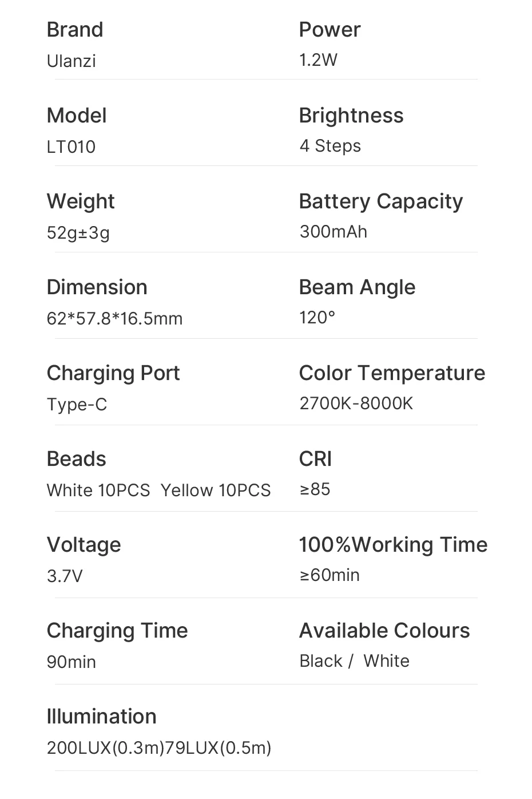532x799 pixels.
Task: Click the 62*57.8*16.5mm dimension value
Action: (x=114, y=318)
